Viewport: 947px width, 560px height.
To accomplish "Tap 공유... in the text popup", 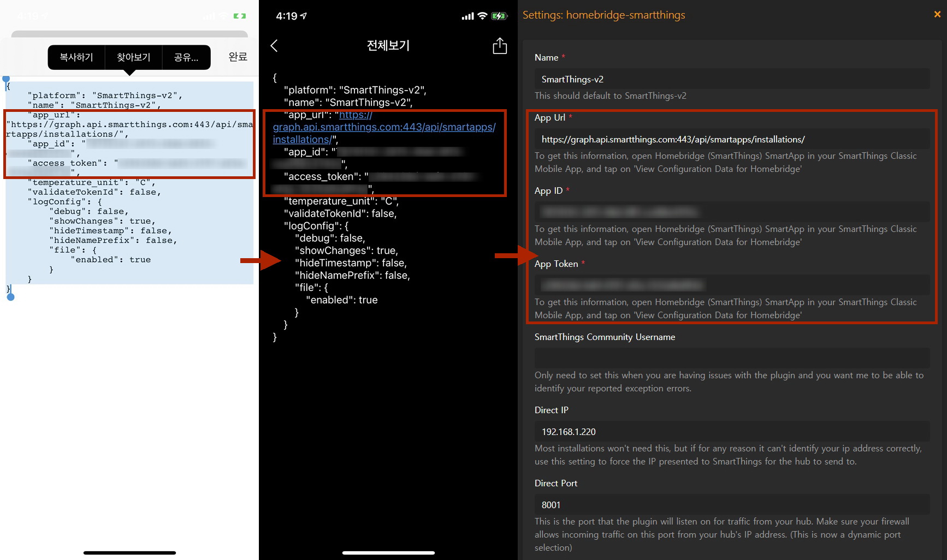I will coord(186,57).
